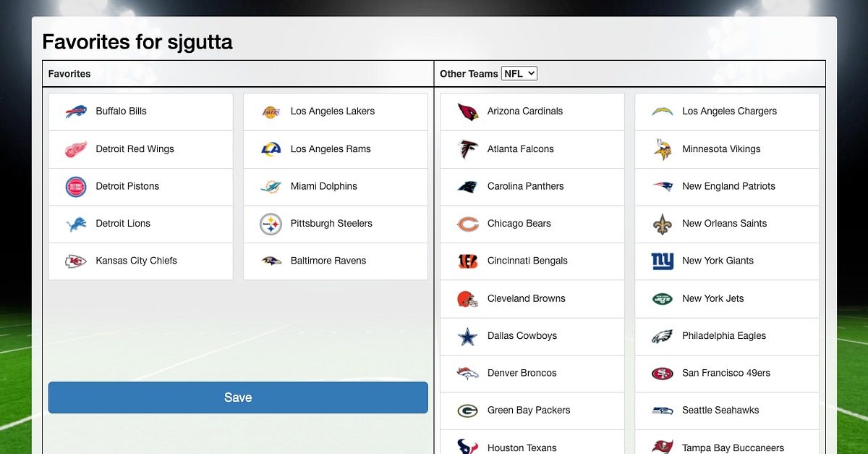Click the Miami Dolphins logo icon
Image resolution: width=868 pixels, height=454 pixels.
270,186
